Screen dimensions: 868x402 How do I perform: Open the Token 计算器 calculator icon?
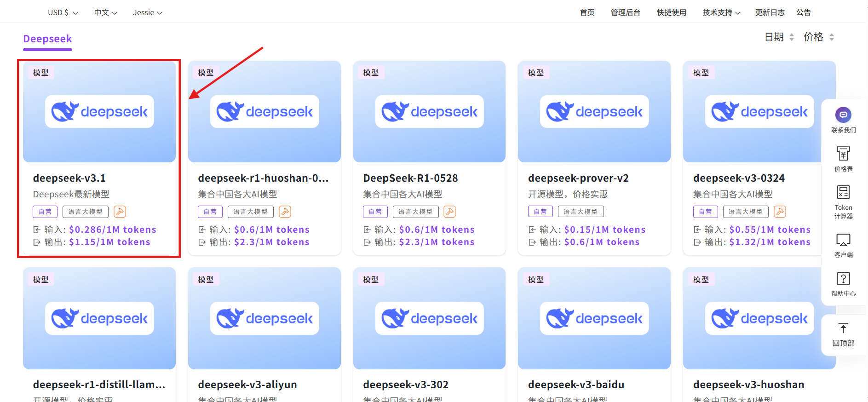[843, 192]
